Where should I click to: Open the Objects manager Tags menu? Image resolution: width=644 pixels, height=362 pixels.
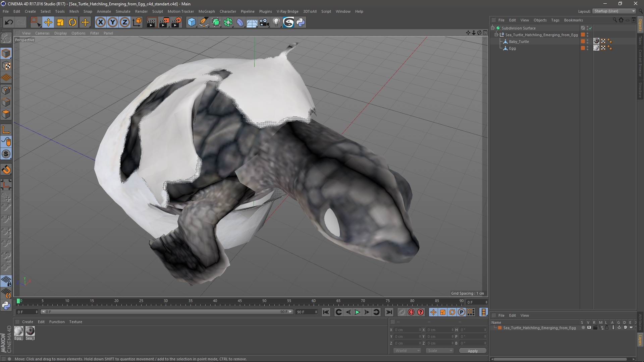(x=555, y=20)
